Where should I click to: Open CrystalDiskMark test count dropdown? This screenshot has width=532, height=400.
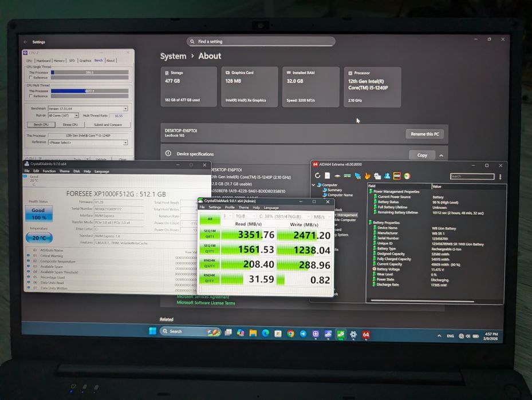click(227, 216)
